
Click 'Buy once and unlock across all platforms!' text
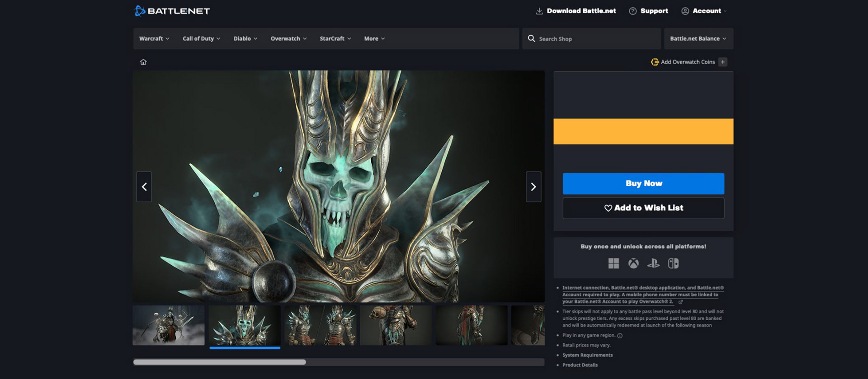(643, 247)
